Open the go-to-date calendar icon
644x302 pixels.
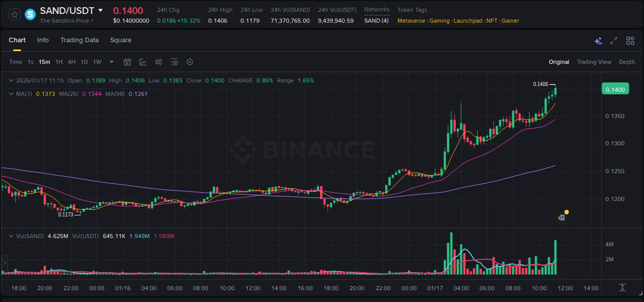pos(127,62)
